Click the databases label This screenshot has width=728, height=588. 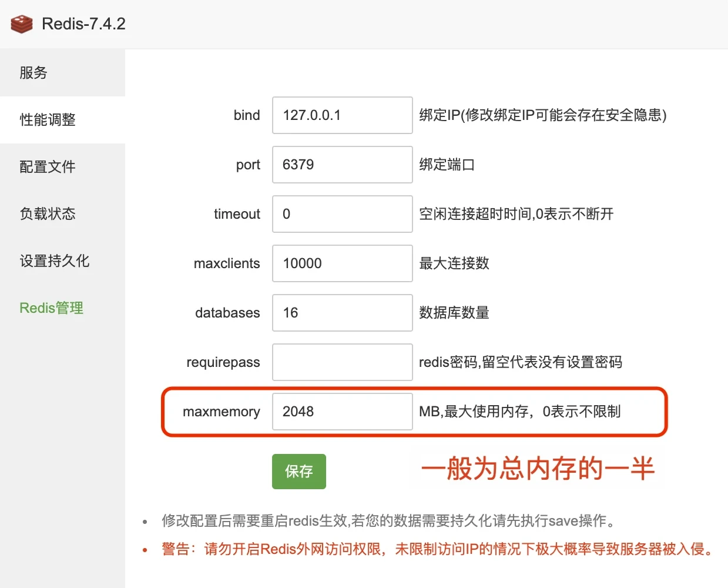[x=227, y=313]
